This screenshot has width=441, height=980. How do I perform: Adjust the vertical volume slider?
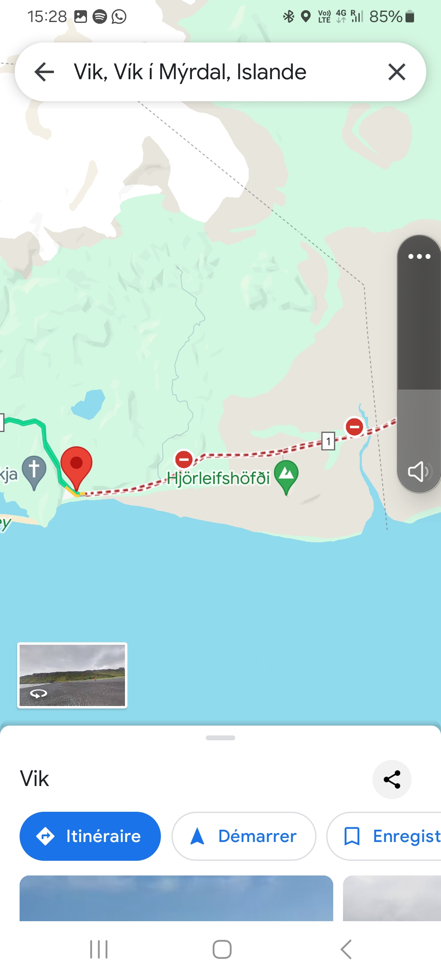click(419, 363)
